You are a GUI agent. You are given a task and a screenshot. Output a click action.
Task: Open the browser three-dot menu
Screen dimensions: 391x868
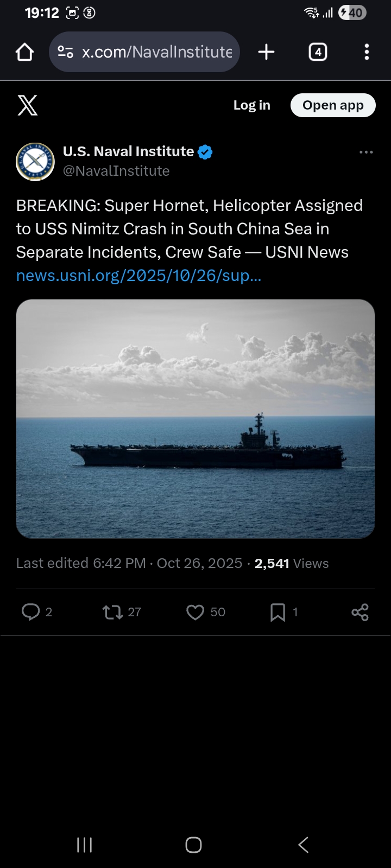[x=367, y=52]
